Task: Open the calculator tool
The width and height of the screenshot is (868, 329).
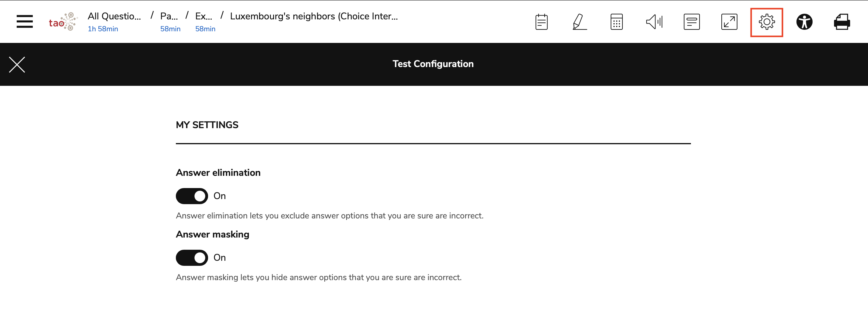Action: [x=616, y=22]
